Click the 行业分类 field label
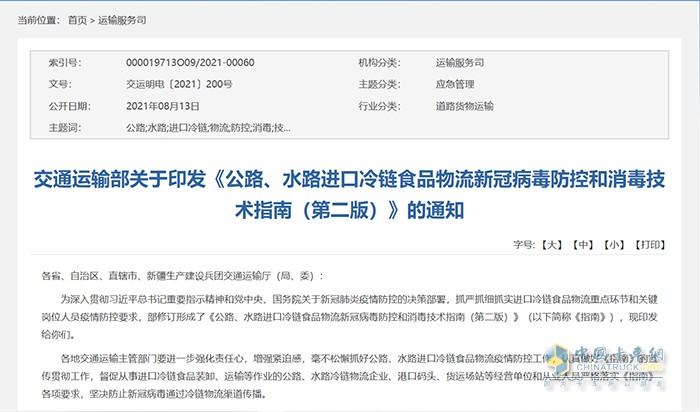Viewport: 700px width, 412px height. tap(379, 106)
